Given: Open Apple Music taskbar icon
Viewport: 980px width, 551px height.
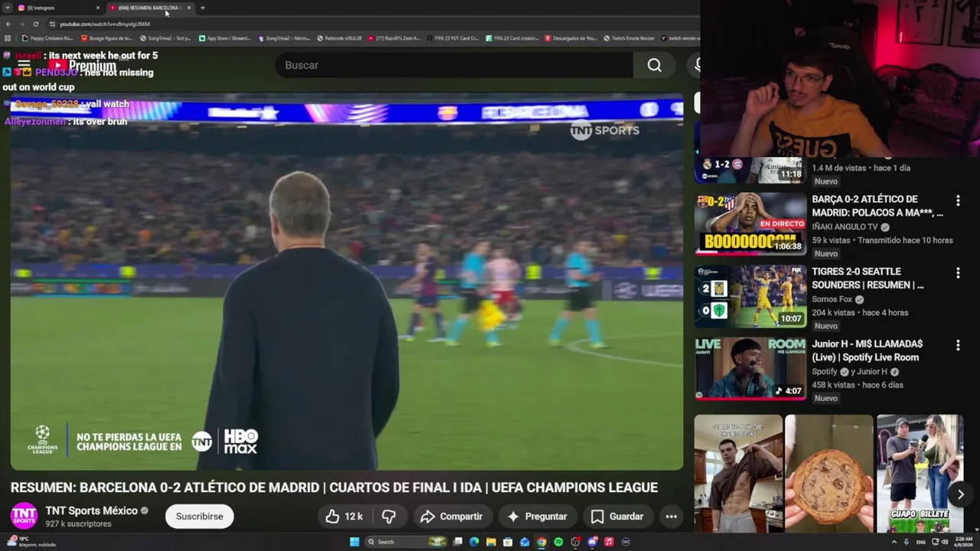Looking at the screenshot, I should pyautogui.click(x=609, y=542).
